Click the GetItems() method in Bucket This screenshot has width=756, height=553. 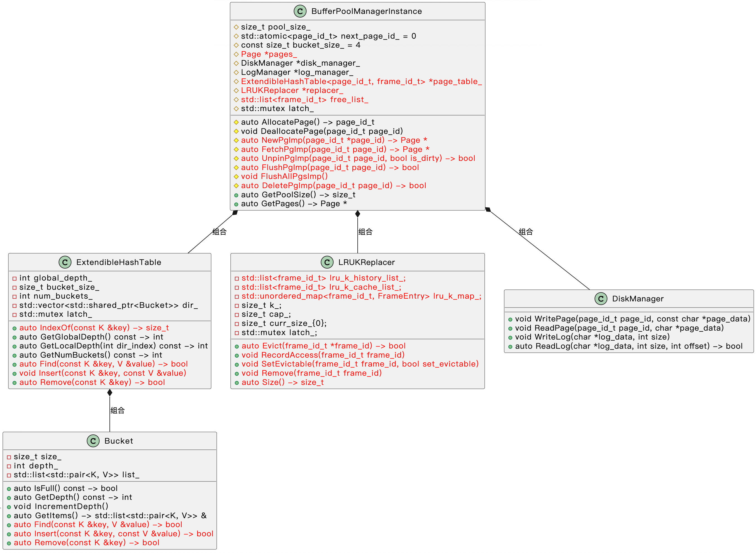tap(110, 516)
